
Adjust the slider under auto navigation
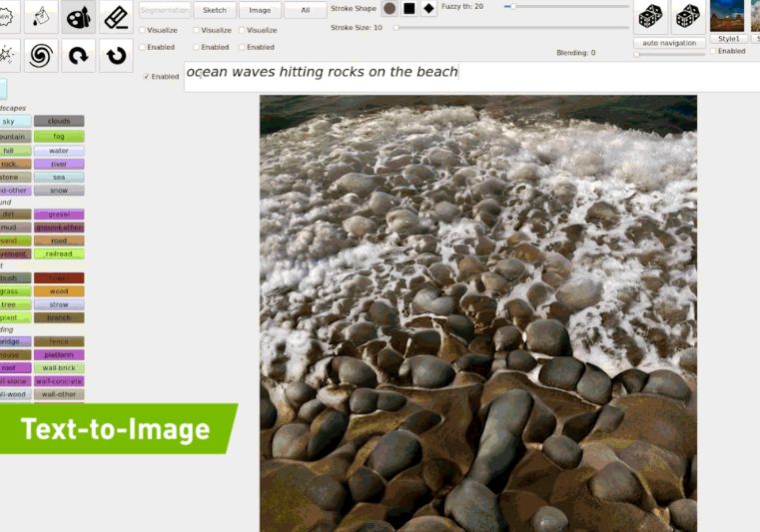point(669,55)
